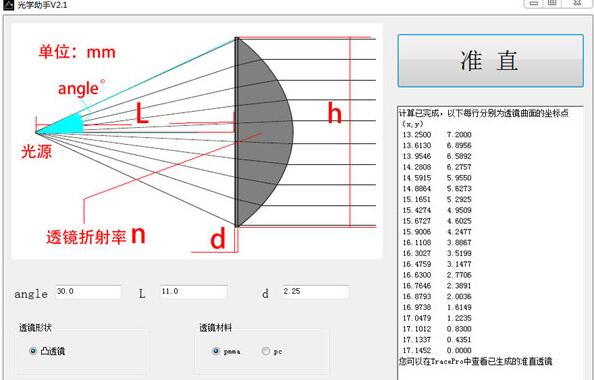Click the 准直 collimate button
The height and width of the screenshot is (380, 594).
490,61
